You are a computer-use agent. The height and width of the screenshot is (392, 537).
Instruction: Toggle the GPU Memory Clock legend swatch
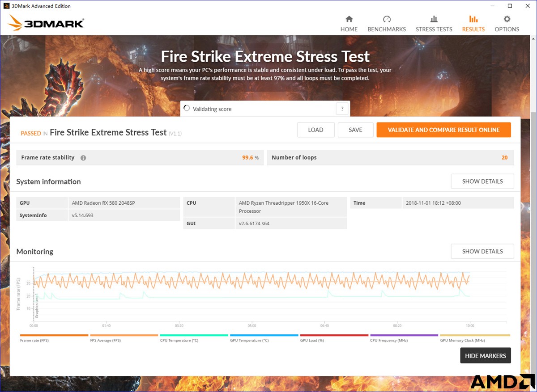(475, 335)
